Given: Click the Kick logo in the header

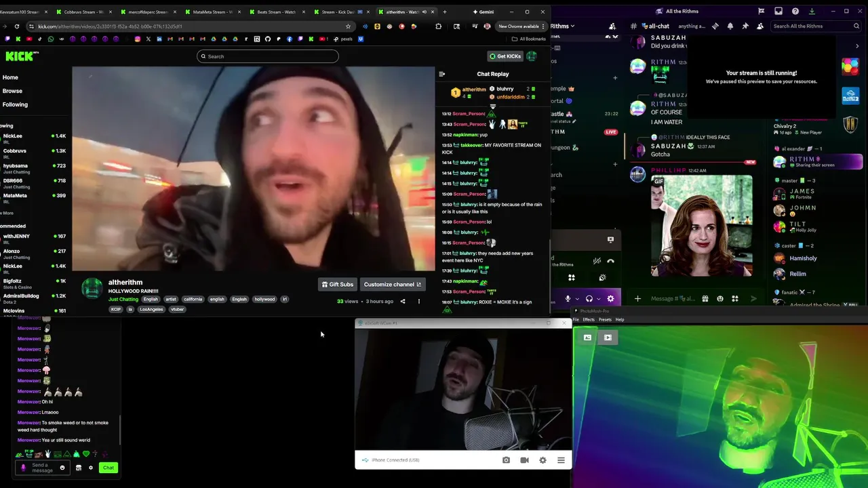Looking at the screenshot, I should tap(22, 56).
